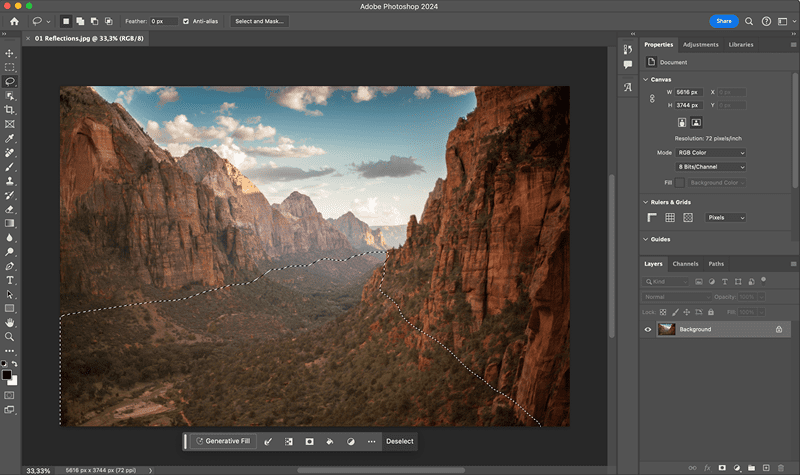The width and height of the screenshot is (800, 475).
Task: Switch to the Libraries tab
Action: [741, 45]
